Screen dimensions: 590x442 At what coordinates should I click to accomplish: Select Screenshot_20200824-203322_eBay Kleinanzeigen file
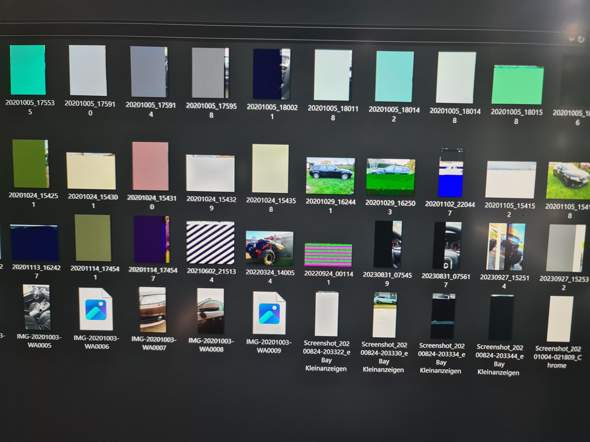click(327, 314)
